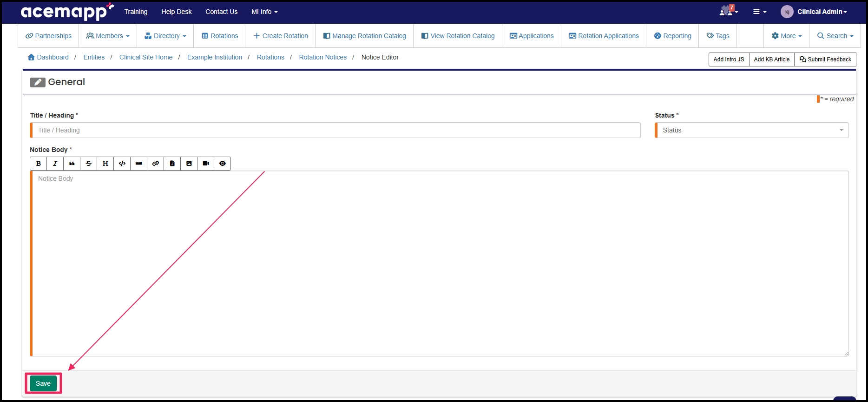Click the Add KB Article button

pyautogui.click(x=771, y=59)
